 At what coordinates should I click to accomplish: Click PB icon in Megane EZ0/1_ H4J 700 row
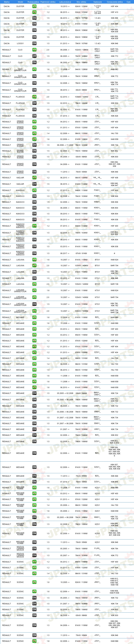34,370
